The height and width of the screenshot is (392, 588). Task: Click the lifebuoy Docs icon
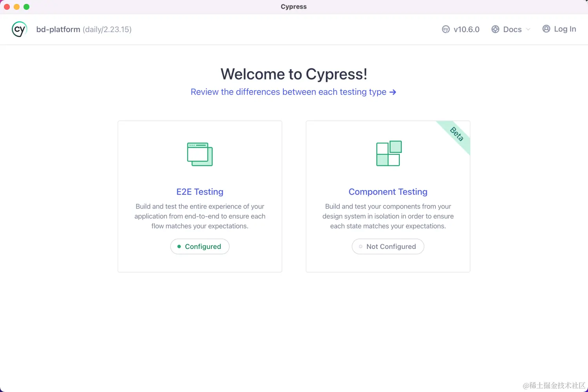coord(495,29)
